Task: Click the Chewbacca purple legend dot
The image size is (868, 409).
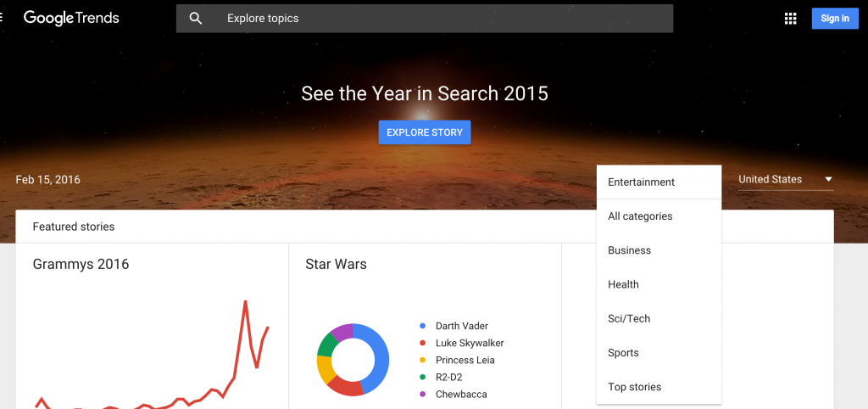Action: tap(423, 395)
